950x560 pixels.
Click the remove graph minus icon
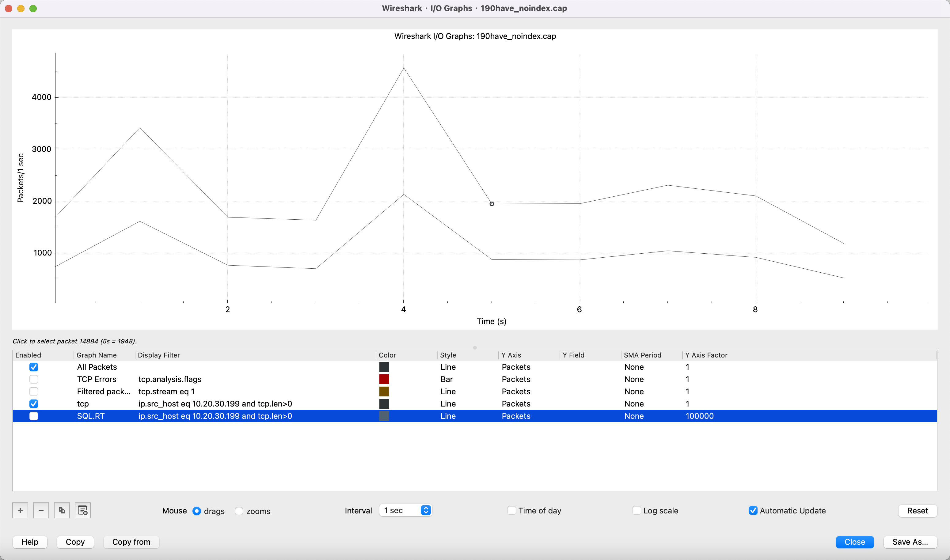click(x=41, y=511)
